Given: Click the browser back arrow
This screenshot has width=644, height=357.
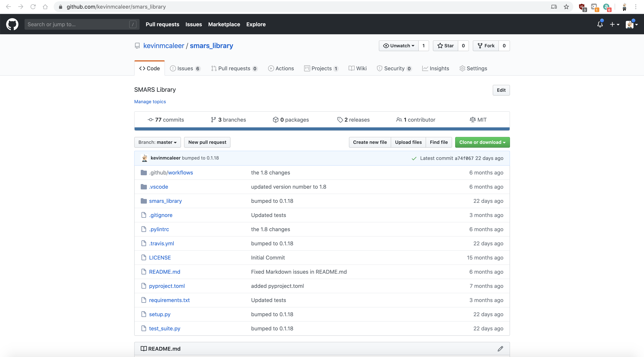Looking at the screenshot, I should [x=8, y=7].
